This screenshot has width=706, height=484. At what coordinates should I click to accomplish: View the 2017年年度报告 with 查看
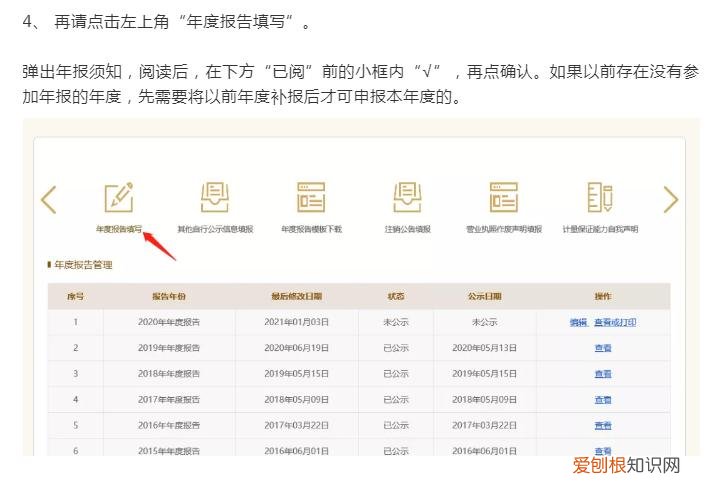pyautogui.click(x=603, y=399)
